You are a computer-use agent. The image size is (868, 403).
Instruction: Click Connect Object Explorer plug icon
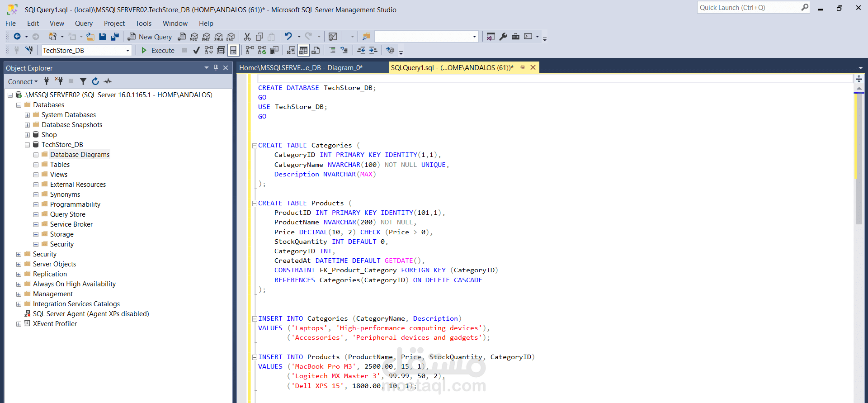[x=47, y=81]
